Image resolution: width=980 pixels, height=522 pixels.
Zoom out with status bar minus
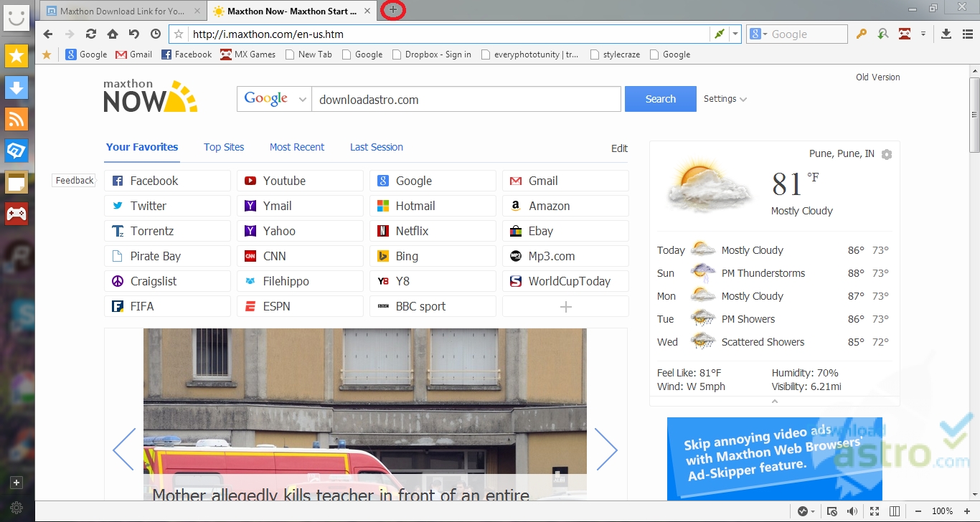coord(920,511)
